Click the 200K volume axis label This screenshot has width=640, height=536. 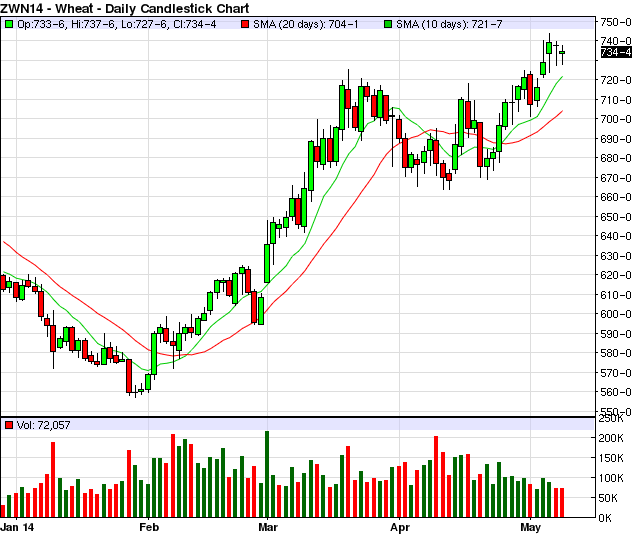(x=611, y=438)
